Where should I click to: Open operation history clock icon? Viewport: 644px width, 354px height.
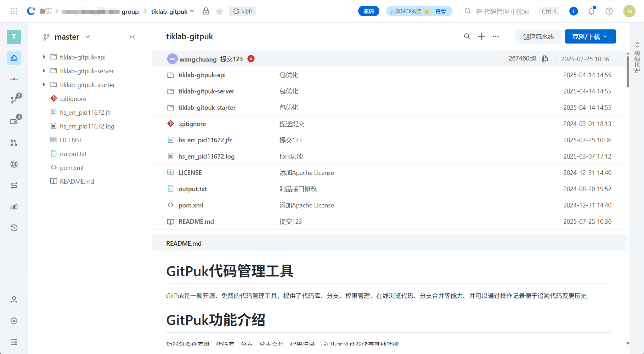tap(14, 228)
